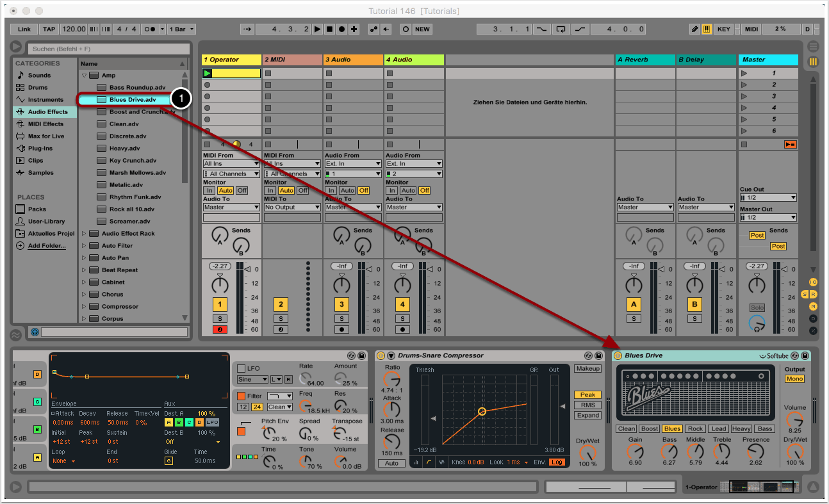Screen dimensions: 829x504
Task: Click the headphone preview icon in browser
Action: [x=35, y=332]
